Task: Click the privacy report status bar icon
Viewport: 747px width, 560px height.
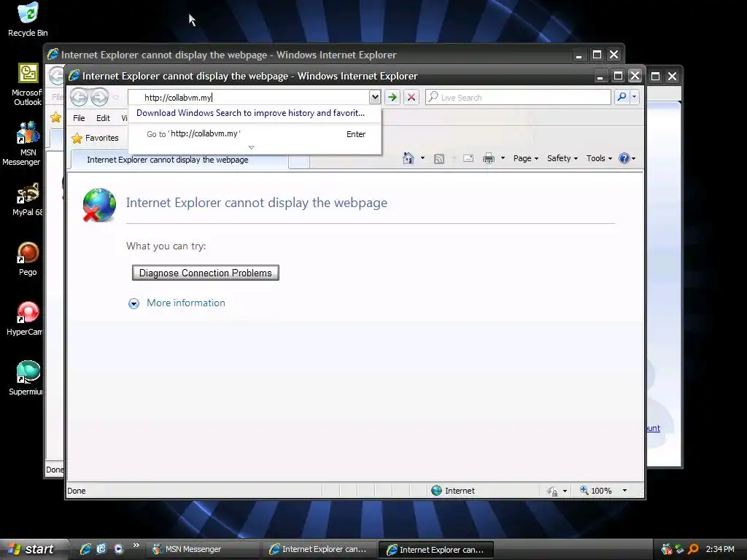Action: tap(552, 491)
